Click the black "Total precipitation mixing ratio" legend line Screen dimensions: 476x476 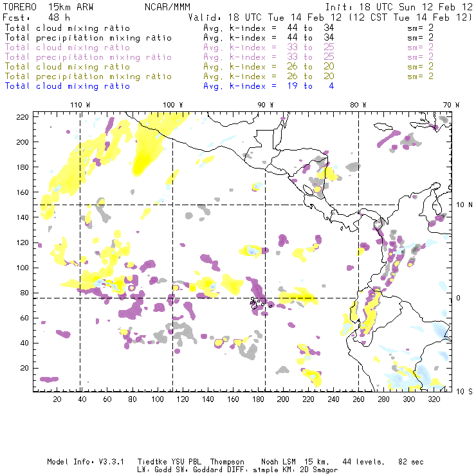(88, 38)
